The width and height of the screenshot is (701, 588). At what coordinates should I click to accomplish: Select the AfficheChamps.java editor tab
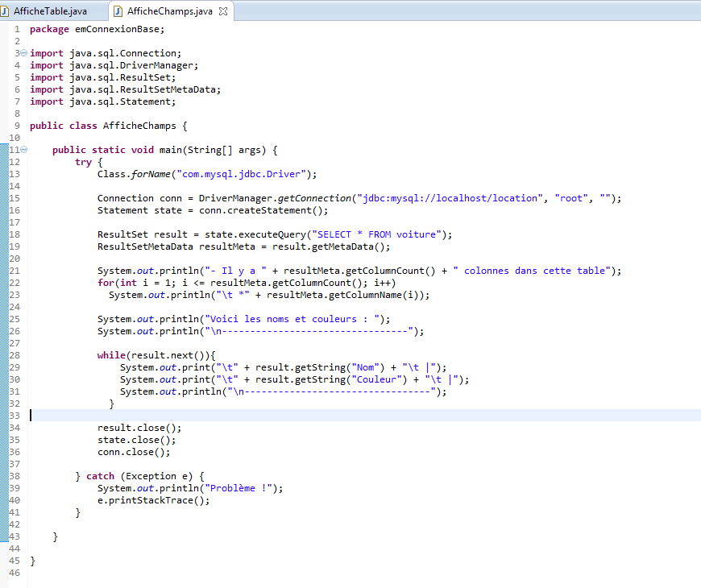169,11
